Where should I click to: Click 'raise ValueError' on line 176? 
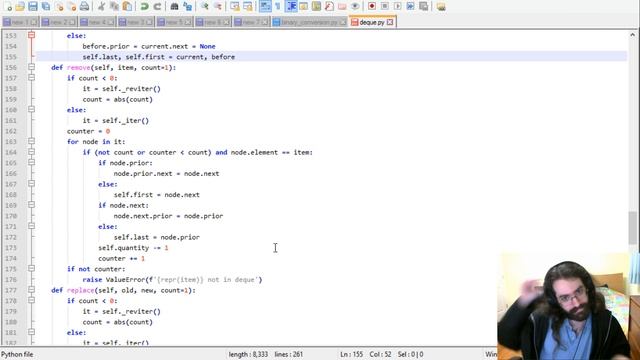pos(114,280)
